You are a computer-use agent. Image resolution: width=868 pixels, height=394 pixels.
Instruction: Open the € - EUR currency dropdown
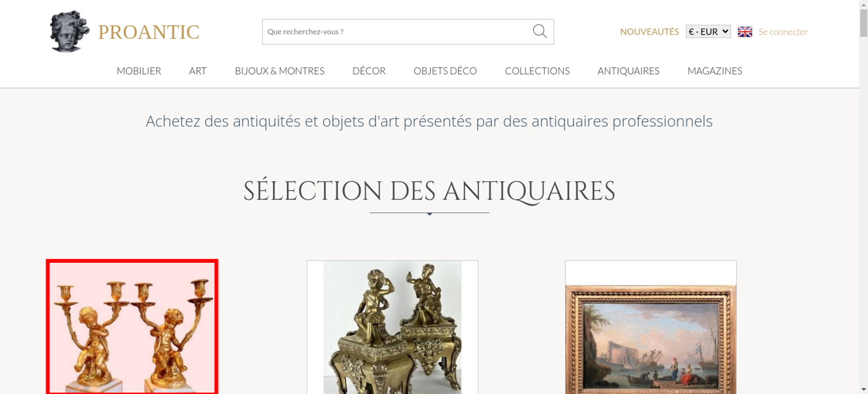click(x=708, y=32)
